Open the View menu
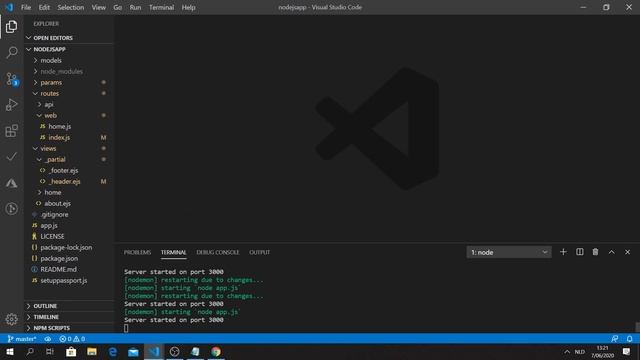Screen dimensions: 640x360 click(98, 7)
